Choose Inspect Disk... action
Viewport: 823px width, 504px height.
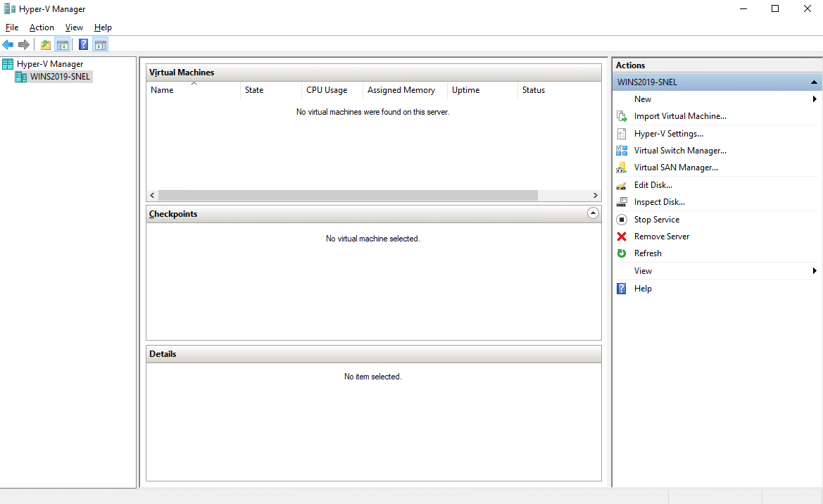coord(659,202)
